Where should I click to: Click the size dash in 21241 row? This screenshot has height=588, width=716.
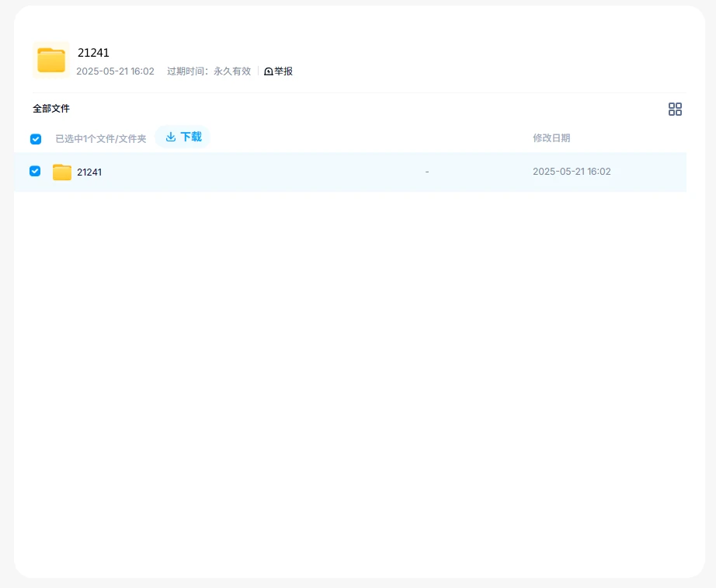[x=427, y=172]
